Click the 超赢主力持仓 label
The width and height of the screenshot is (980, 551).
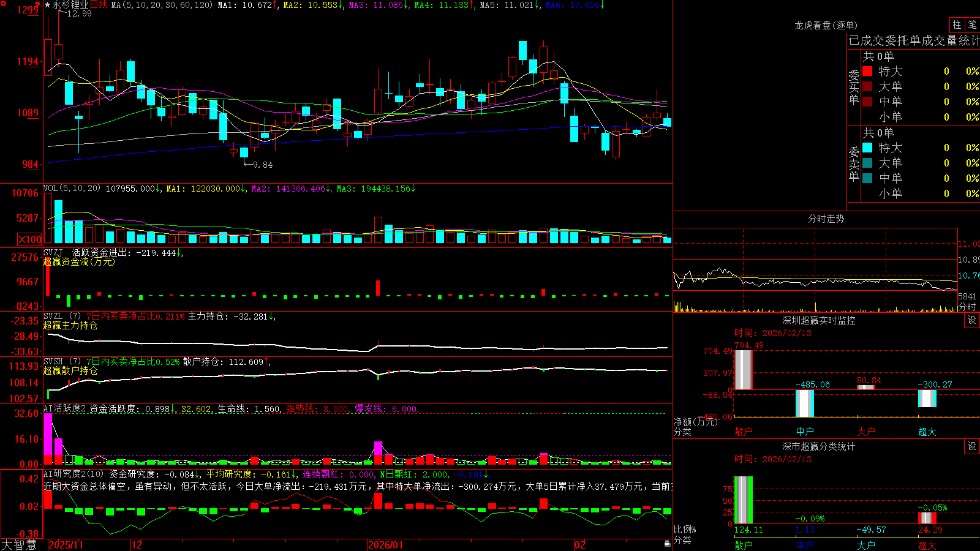(70, 325)
